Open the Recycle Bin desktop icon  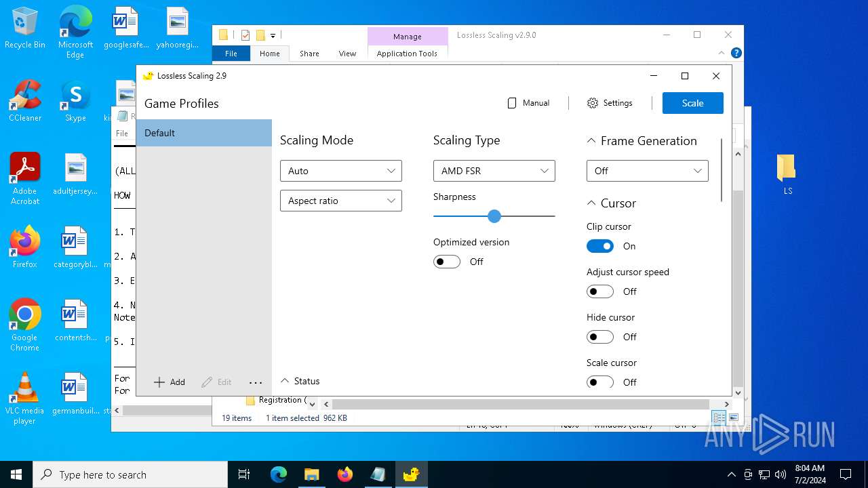25,28
